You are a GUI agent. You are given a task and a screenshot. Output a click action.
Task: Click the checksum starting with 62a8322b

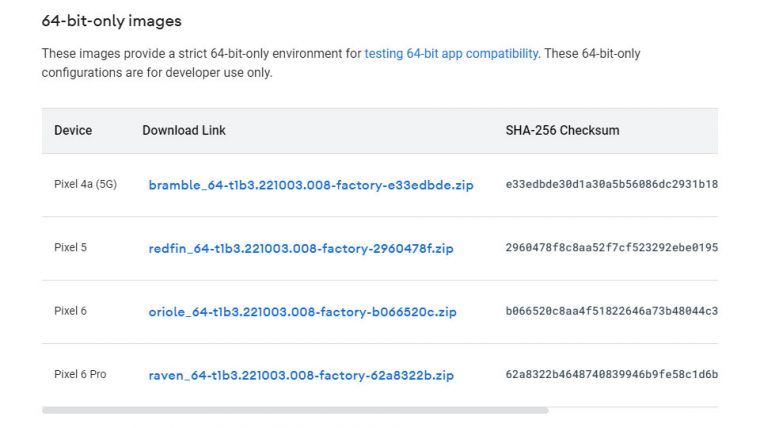[x=611, y=375]
